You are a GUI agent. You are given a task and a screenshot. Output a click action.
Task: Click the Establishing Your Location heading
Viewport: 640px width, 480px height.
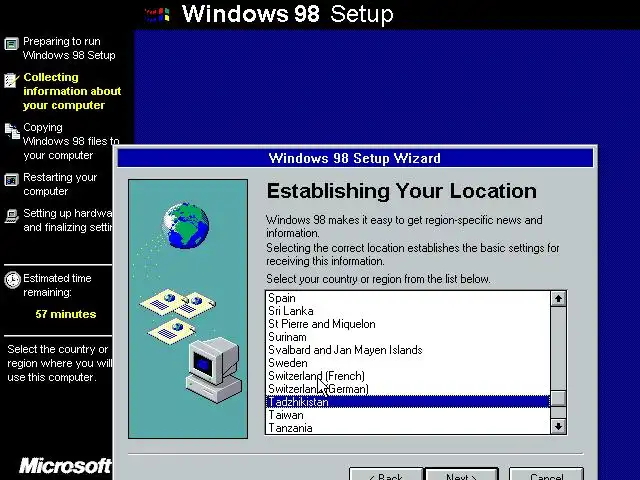pyautogui.click(x=402, y=191)
